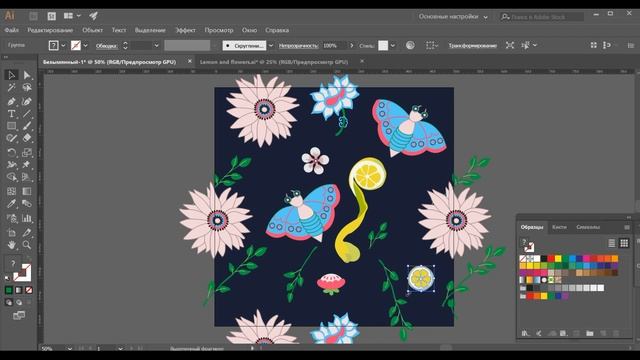Click the Fill/Stroke swap box in toolbar
Screen dimensions: 640x360
(28, 259)
